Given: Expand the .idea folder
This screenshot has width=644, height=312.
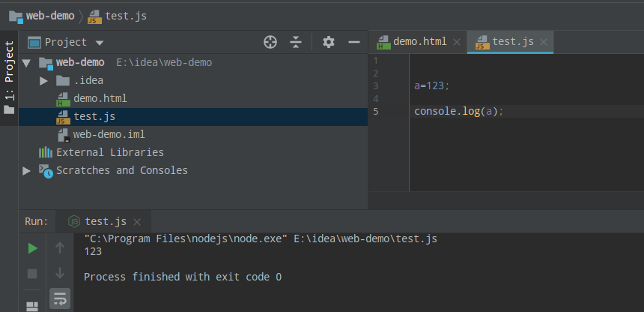Looking at the screenshot, I should (43, 81).
